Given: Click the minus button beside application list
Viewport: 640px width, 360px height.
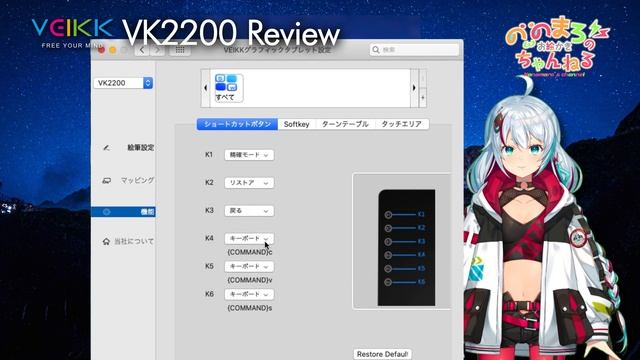Looking at the screenshot, I should pos(423,79).
